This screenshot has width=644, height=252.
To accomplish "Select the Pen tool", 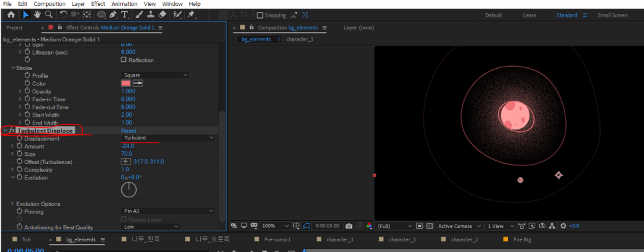I will point(113,15).
